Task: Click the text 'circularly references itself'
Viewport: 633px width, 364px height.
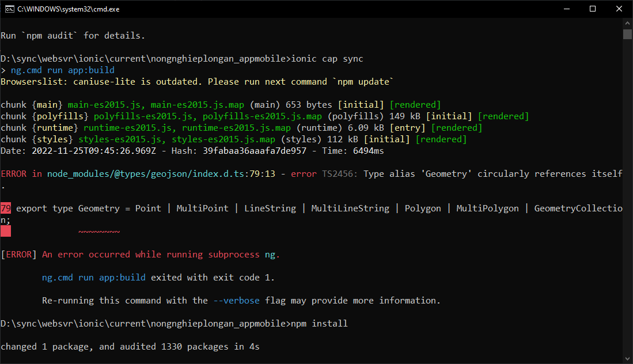Action: (550, 174)
